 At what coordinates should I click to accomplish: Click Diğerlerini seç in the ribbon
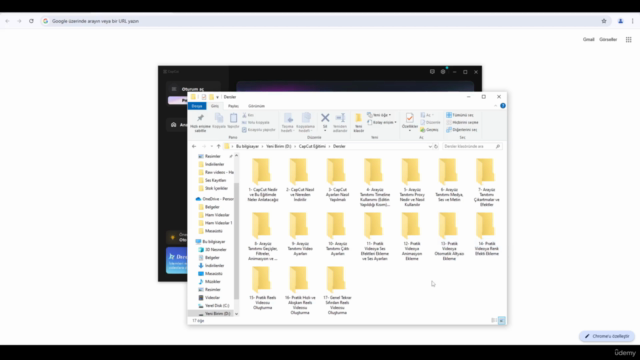462,130
